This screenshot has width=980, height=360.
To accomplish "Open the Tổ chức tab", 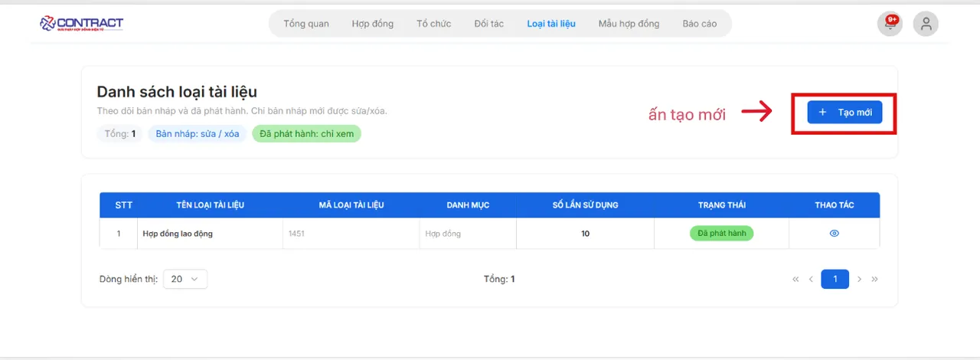I will point(433,24).
